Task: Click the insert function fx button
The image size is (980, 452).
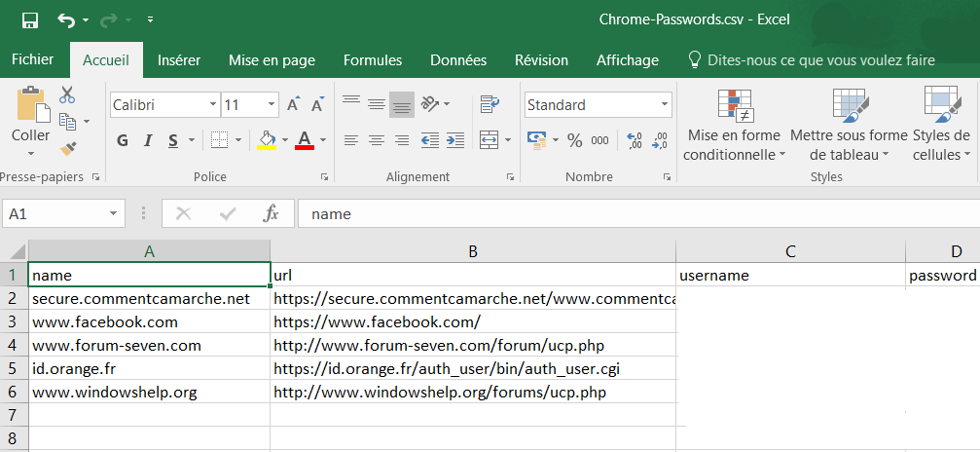Action: [x=270, y=214]
